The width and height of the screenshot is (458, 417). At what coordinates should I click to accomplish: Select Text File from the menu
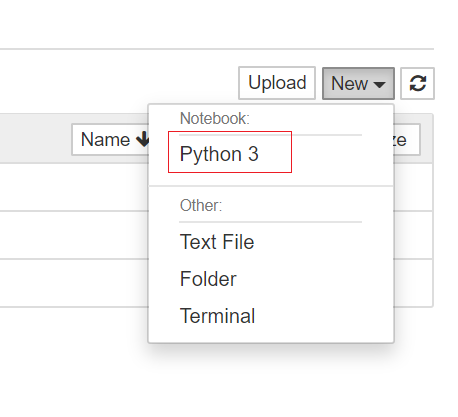click(x=217, y=242)
